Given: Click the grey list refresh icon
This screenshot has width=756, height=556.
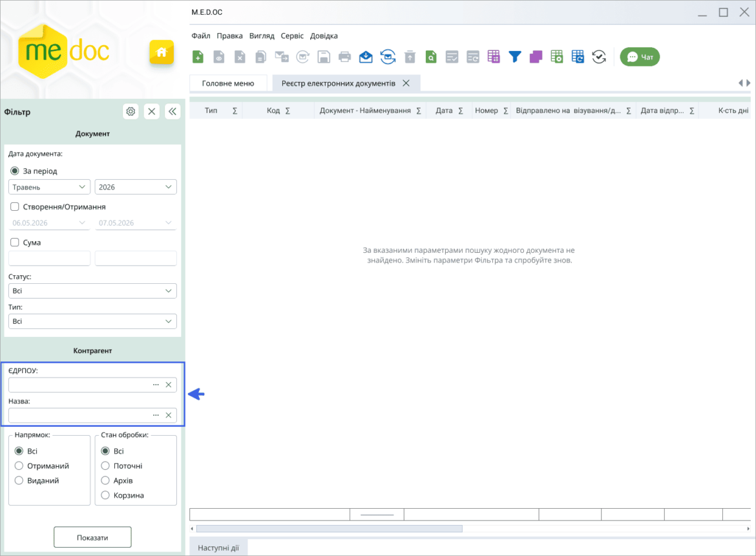Looking at the screenshot, I should point(473,57).
